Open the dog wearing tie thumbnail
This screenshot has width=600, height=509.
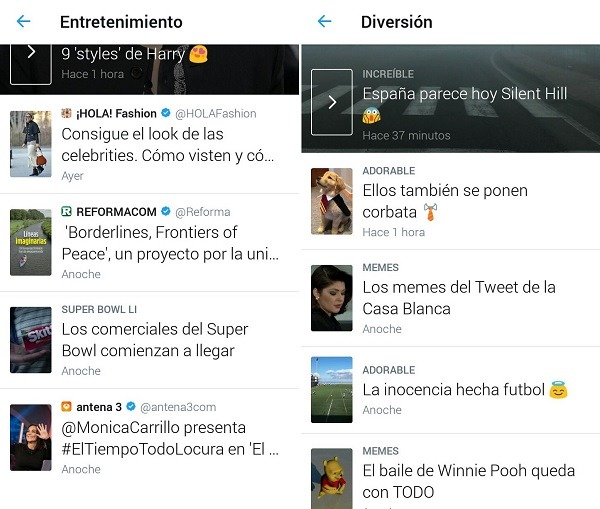(332, 201)
